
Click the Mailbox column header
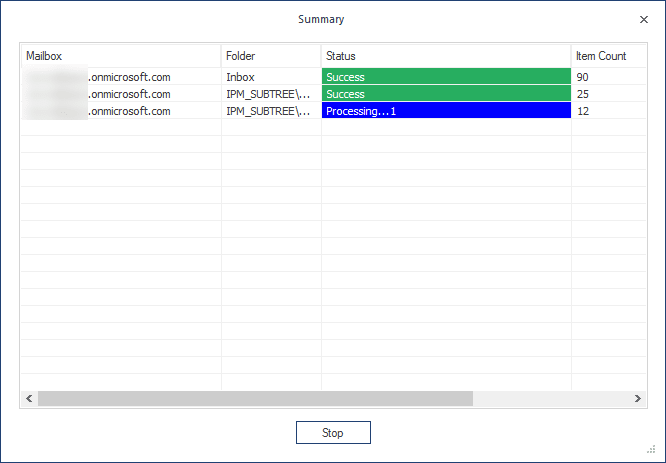[x=121, y=56]
